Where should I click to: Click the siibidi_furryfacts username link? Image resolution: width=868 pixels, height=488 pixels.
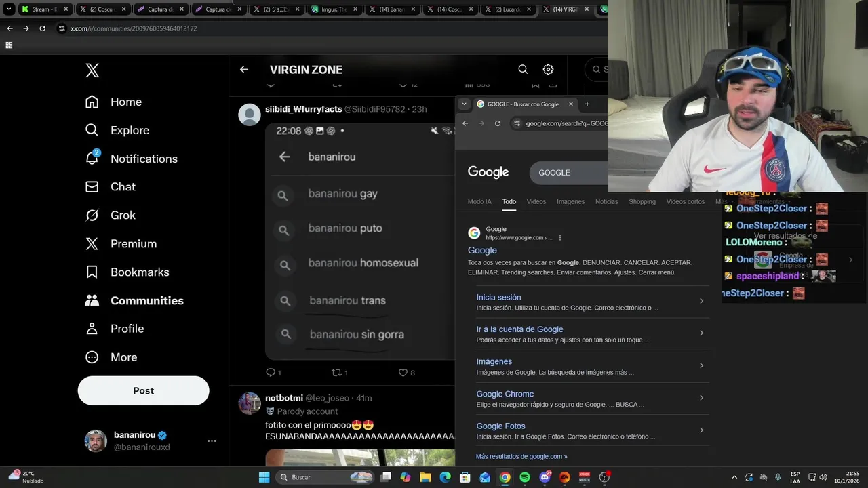coord(304,109)
